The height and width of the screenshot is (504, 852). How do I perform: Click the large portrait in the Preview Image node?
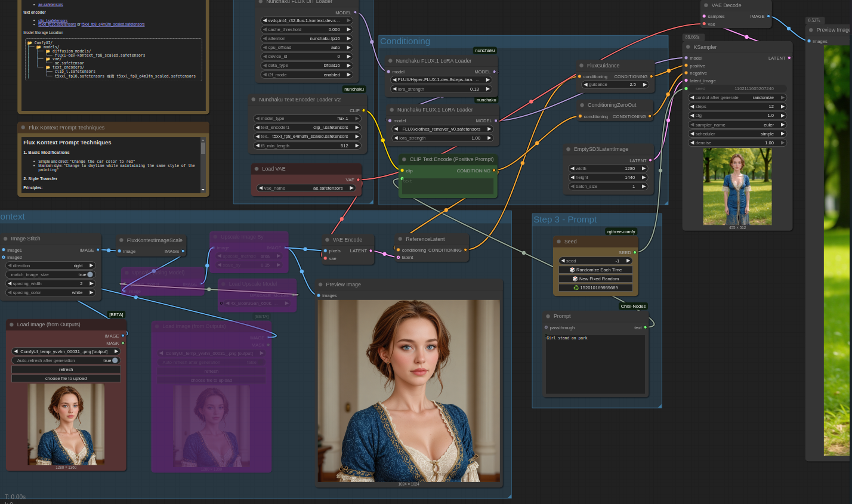click(409, 391)
